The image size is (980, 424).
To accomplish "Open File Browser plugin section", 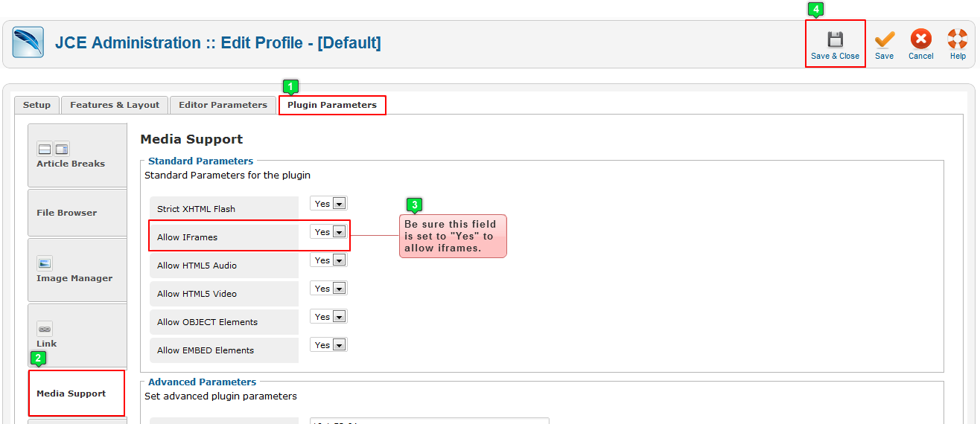I will point(77,213).
